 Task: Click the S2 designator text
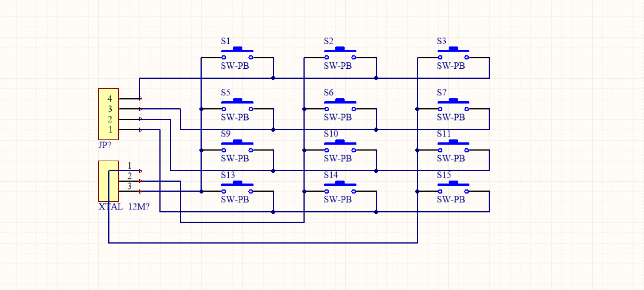[x=329, y=41]
